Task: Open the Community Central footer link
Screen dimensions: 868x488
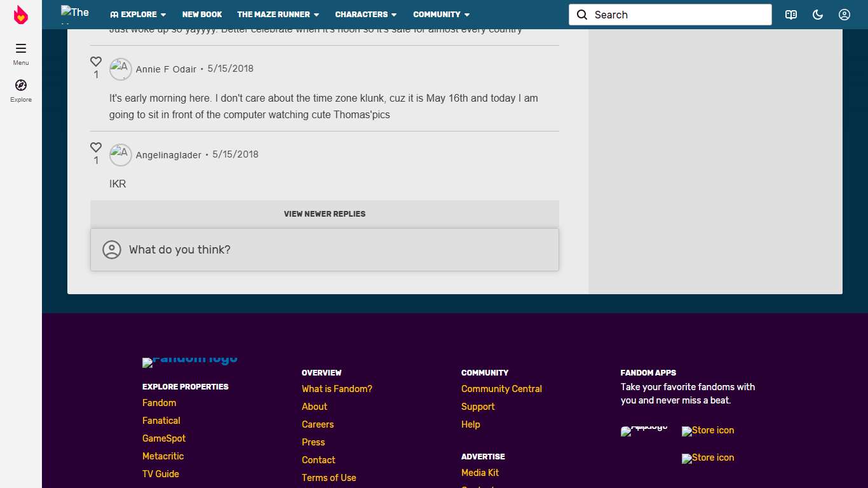Action: [501, 389]
